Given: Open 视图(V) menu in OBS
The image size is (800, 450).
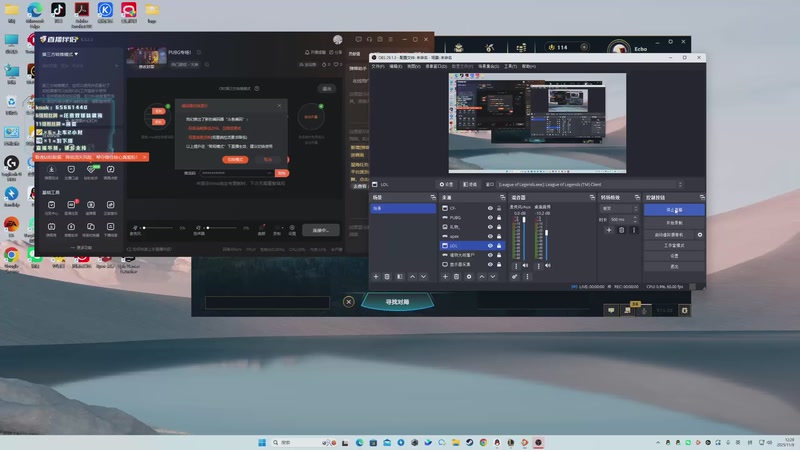Looking at the screenshot, I should (x=414, y=66).
